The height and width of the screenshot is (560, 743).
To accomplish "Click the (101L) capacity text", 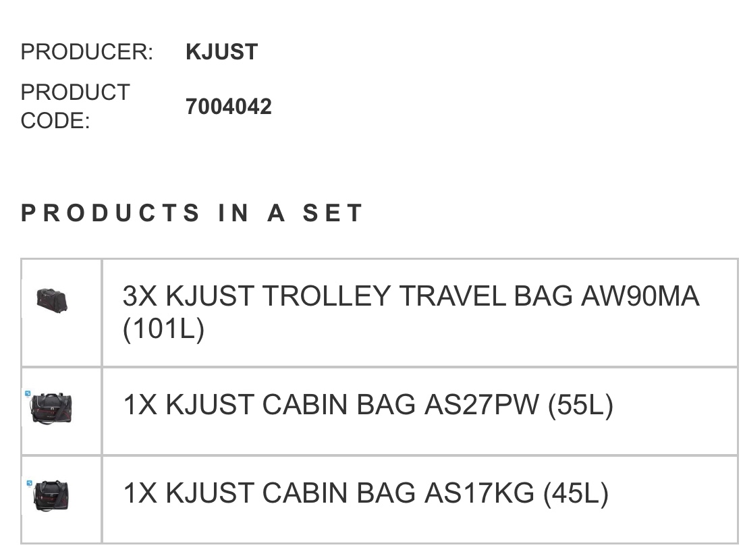I will pyautogui.click(x=163, y=330).
